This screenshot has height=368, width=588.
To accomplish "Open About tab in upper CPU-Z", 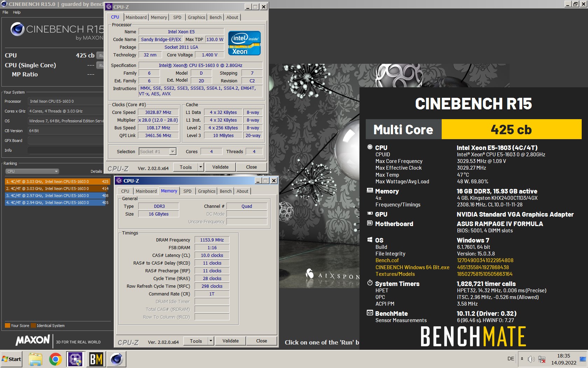I will tap(232, 18).
